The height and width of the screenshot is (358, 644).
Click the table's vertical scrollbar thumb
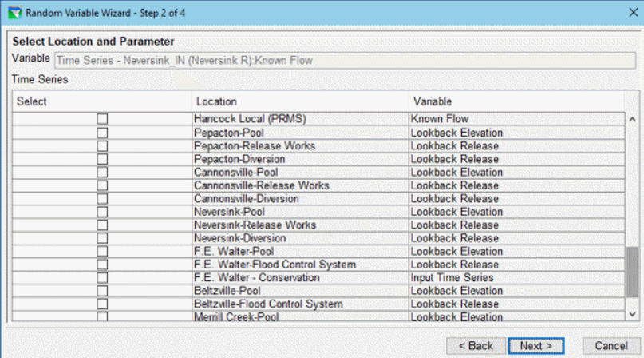click(634, 271)
